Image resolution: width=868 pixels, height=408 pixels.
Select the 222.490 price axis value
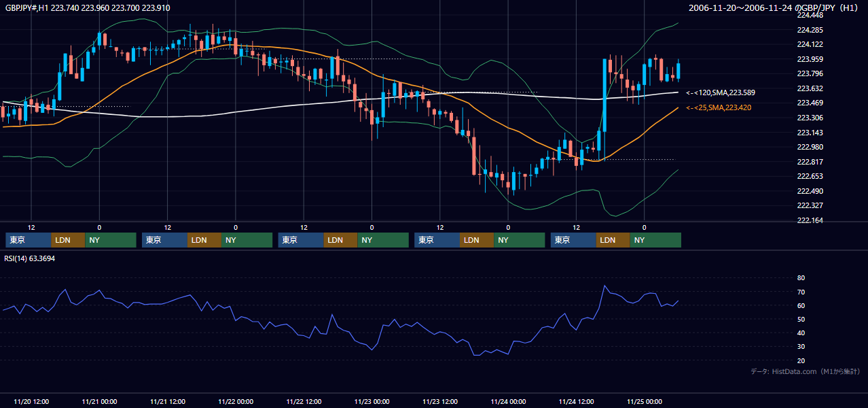click(x=810, y=191)
